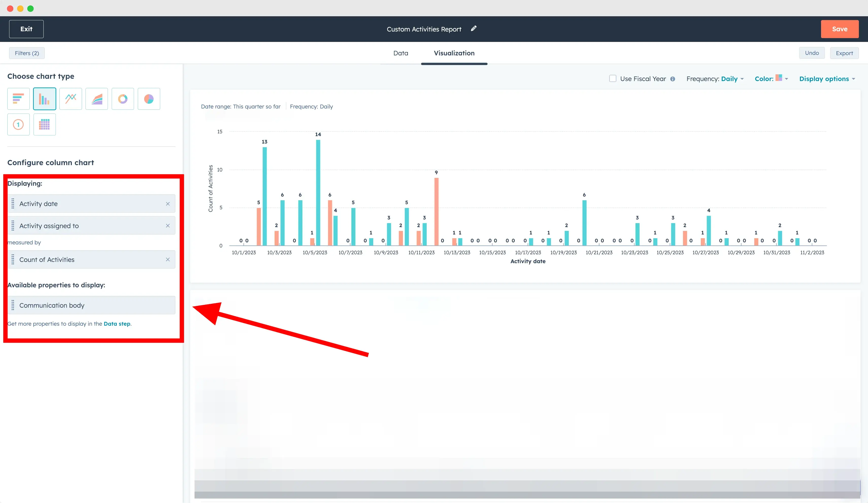This screenshot has width=868, height=503.
Task: Open the Visualization tab
Action: coord(454,53)
